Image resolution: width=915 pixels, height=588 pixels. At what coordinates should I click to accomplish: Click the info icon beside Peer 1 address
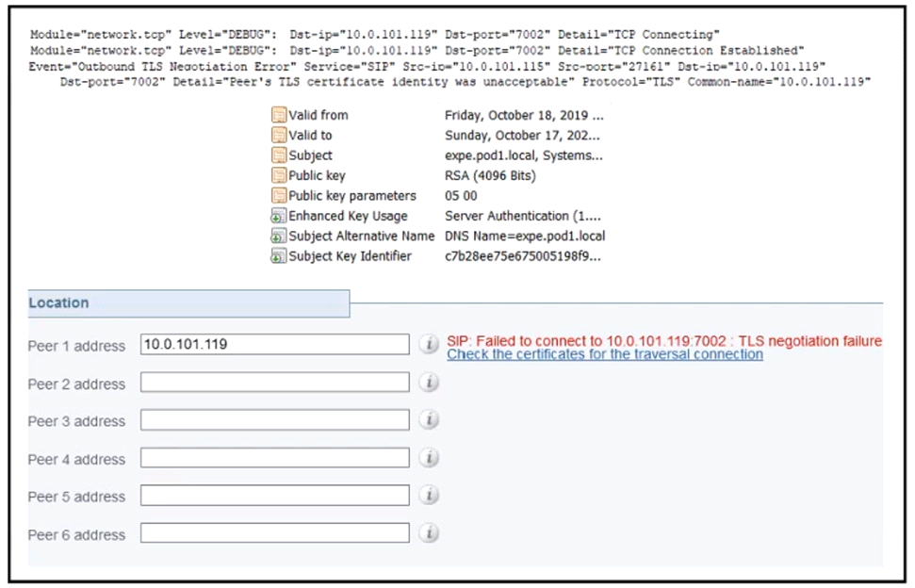(x=429, y=345)
